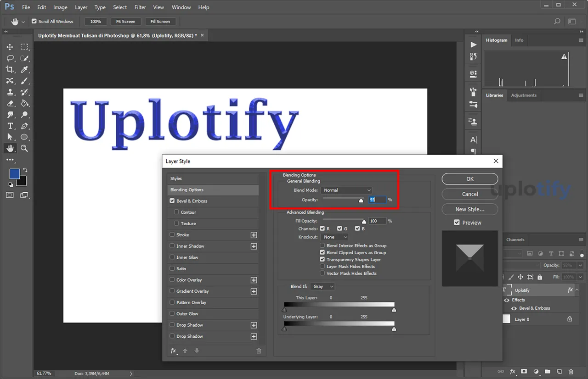Switch to the Info tab
Viewport: 588px width, 379px height.
519,40
